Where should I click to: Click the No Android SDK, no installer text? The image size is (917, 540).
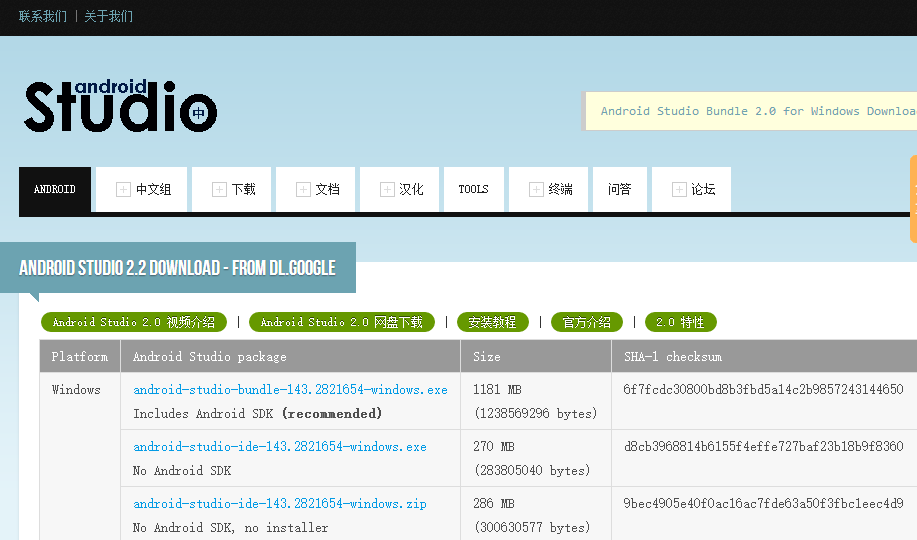click(230, 528)
